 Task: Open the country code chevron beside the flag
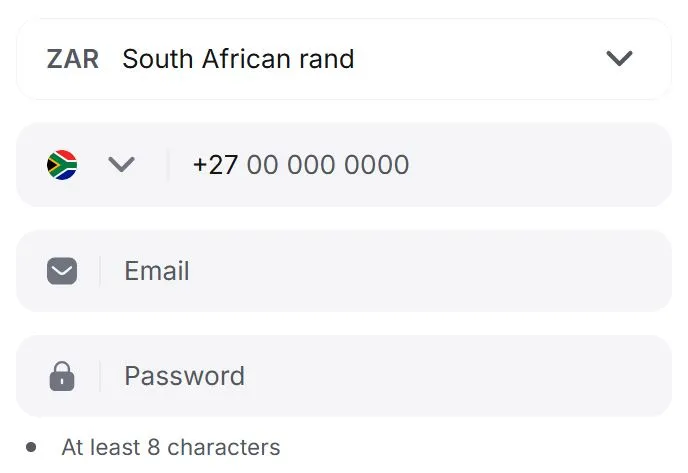pos(121,165)
